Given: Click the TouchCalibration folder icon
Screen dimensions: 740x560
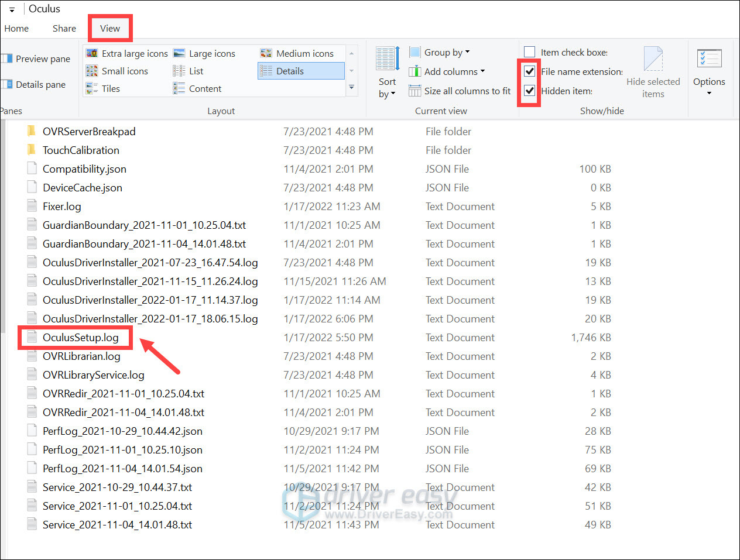Looking at the screenshot, I should point(32,149).
